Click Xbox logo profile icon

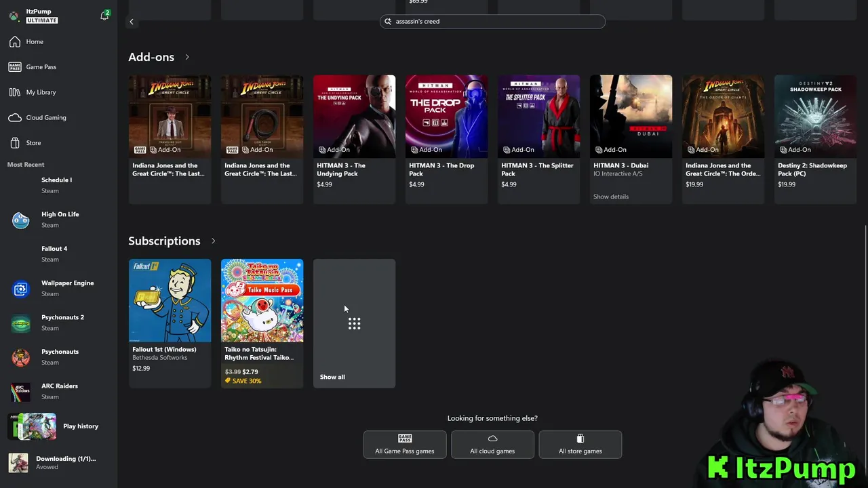tap(14, 16)
